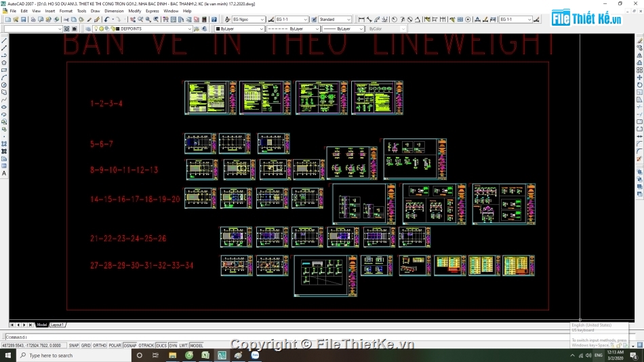Viewport: 644px width, 362px height.
Task: Open the Format menu
Action: point(66,11)
